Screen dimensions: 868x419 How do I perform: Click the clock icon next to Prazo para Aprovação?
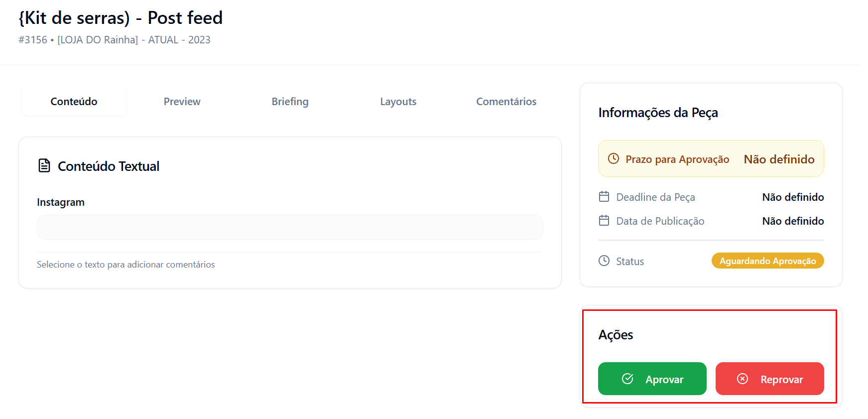(614, 158)
